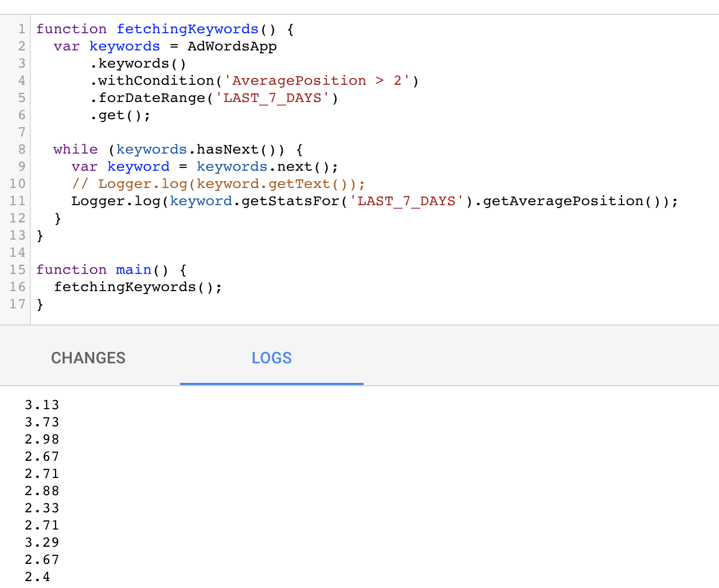719x588 pixels.
Task: Click the while keyword on line 8
Action: coord(75,150)
